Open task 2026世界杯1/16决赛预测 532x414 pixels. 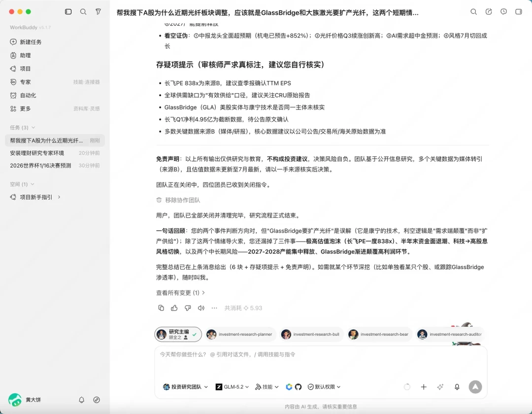[55, 166]
